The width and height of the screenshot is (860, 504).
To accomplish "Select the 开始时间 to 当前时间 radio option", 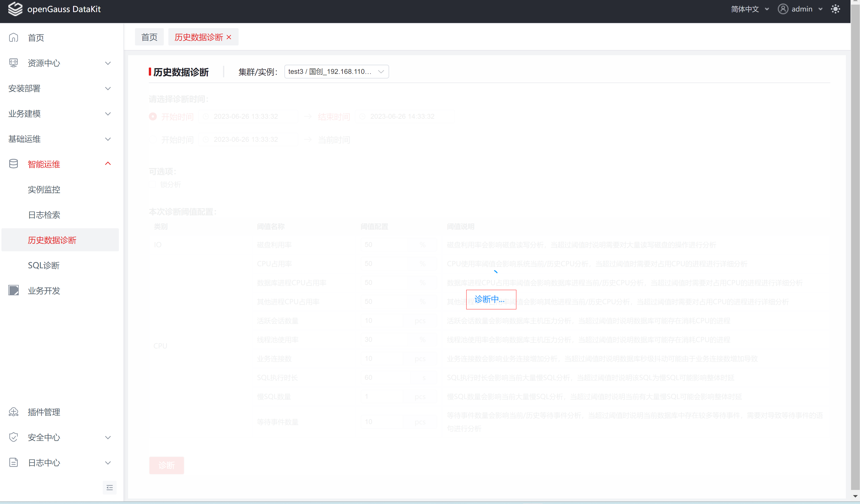I will tap(153, 139).
